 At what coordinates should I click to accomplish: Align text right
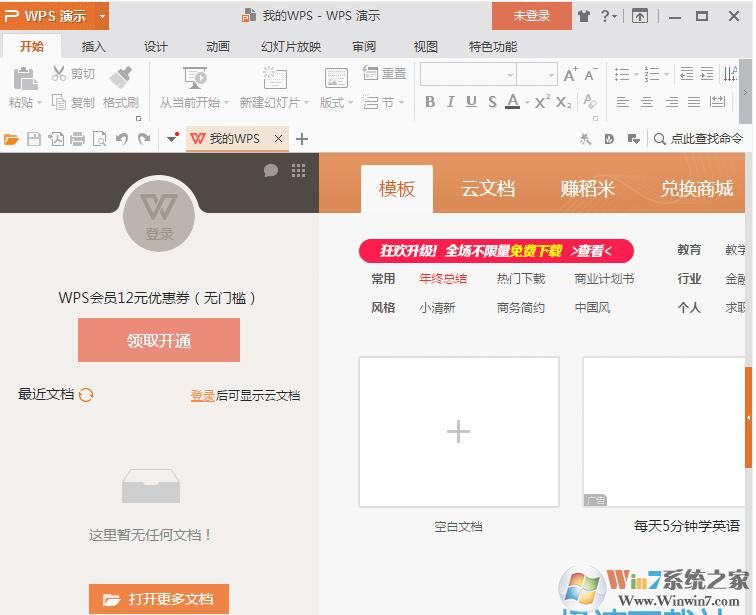click(x=671, y=102)
